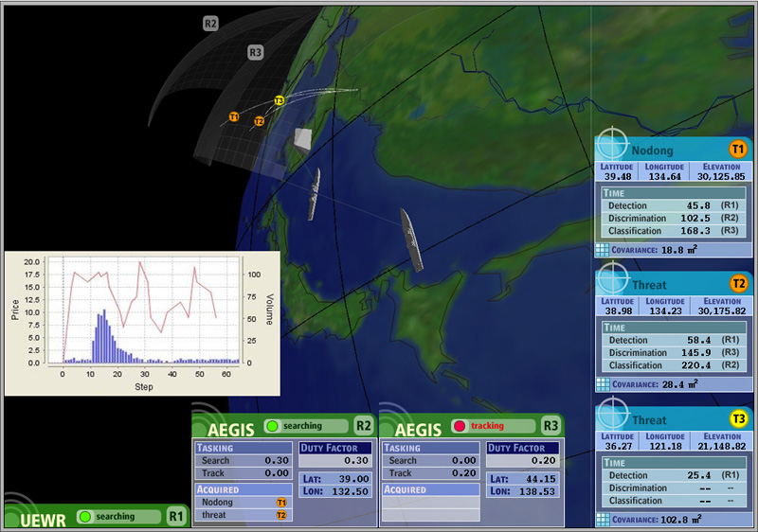Click the Search value 0.30 in R2 Tasking
The height and width of the screenshot is (532, 758).
coord(277,461)
